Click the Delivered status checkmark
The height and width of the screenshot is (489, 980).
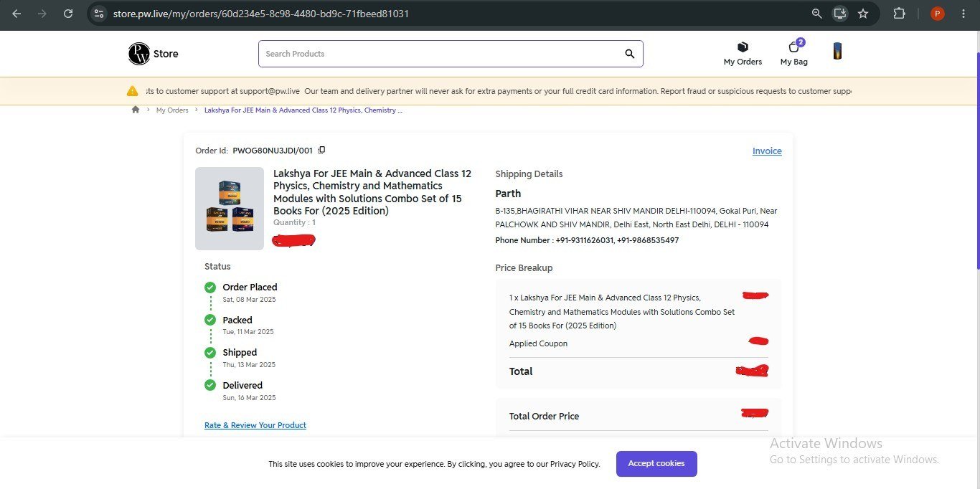tap(210, 385)
